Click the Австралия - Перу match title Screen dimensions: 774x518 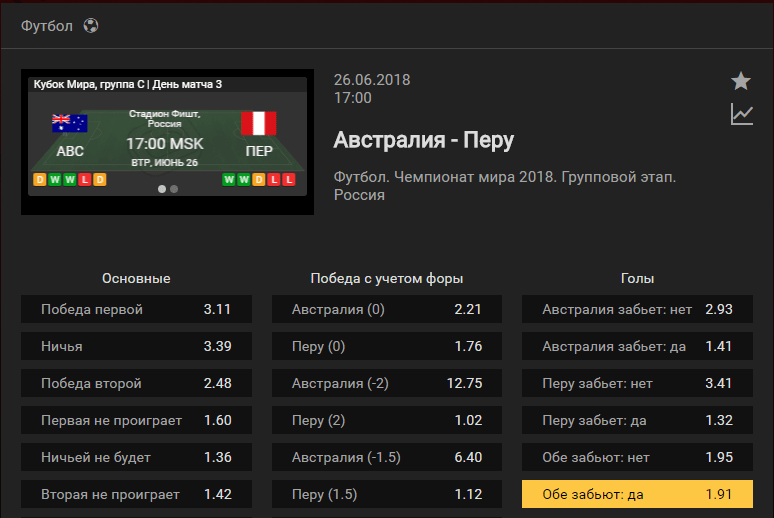pos(424,140)
